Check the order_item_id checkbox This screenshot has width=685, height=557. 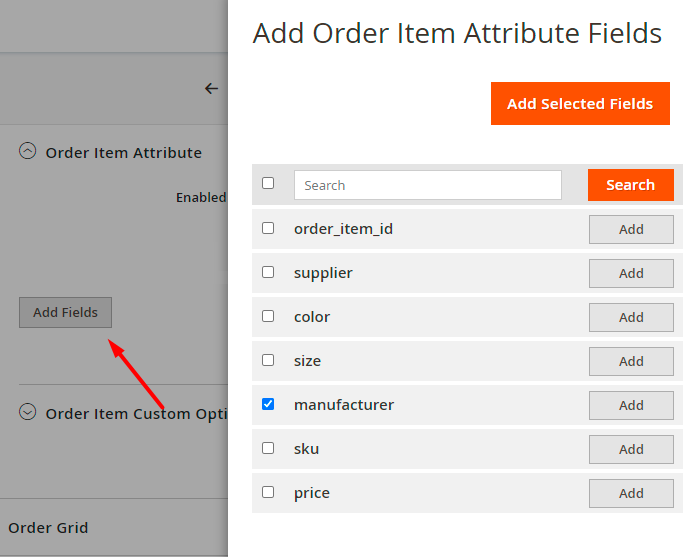coord(268,228)
